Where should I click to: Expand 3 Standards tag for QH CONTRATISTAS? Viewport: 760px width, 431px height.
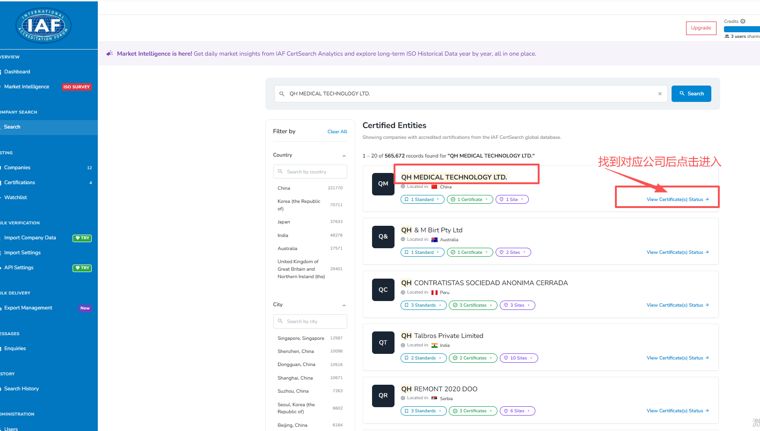[423, 305]
